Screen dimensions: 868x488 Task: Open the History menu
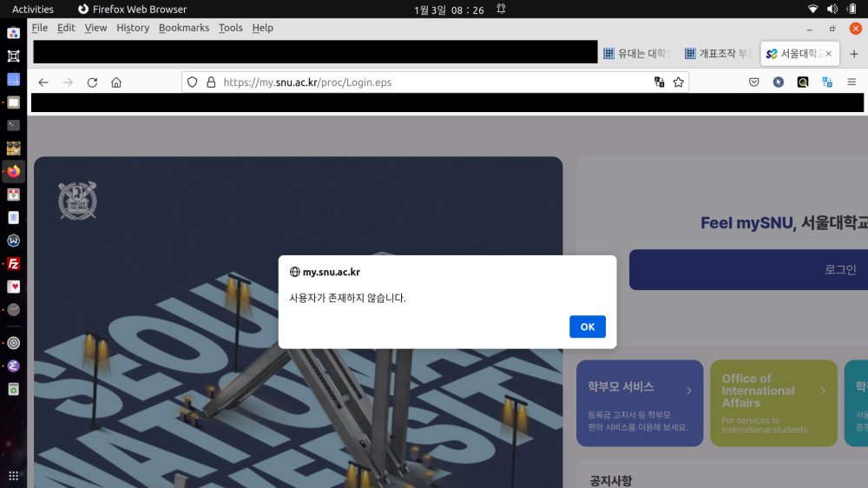click(133, 28)
